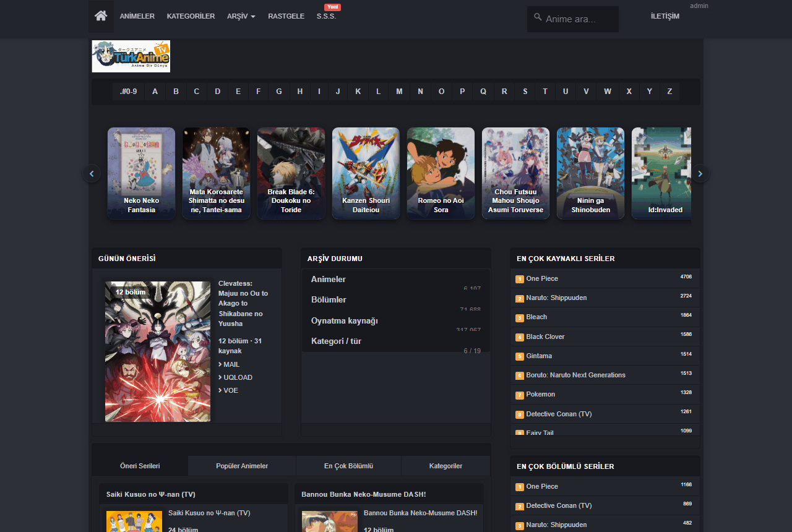Click the İLETİŞİM link
The image size is (792, 532).
click(x=665, y=16)
